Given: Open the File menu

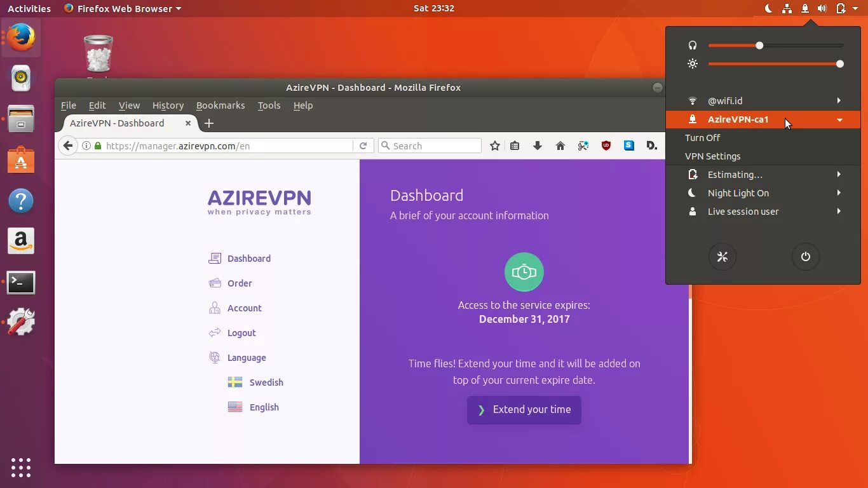Looking at the screenshot, I should coord(69,105).
